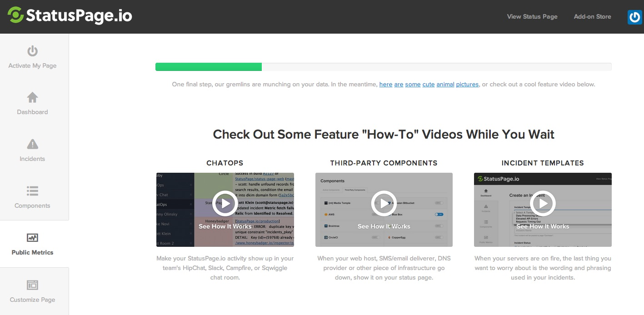Viewport: 644px width, 315px height.
Task: Select the Public Metrics chart icon
Action: click(x=32, y=238)
